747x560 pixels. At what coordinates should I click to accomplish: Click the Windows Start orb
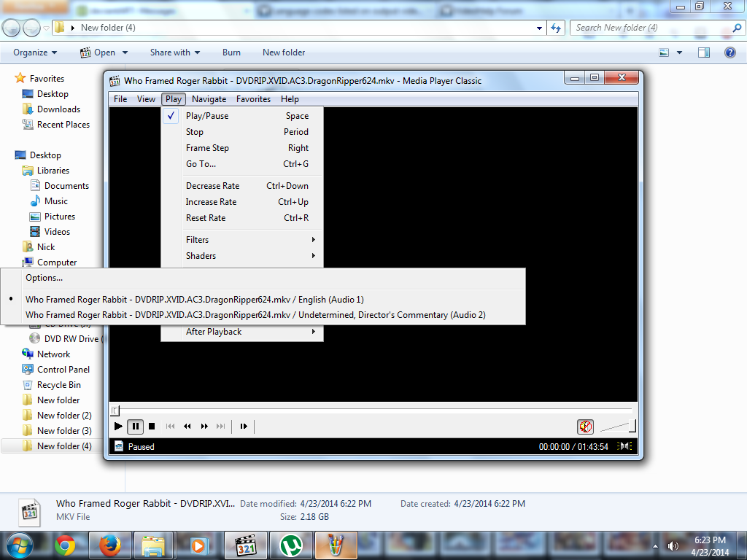[20, 545]
